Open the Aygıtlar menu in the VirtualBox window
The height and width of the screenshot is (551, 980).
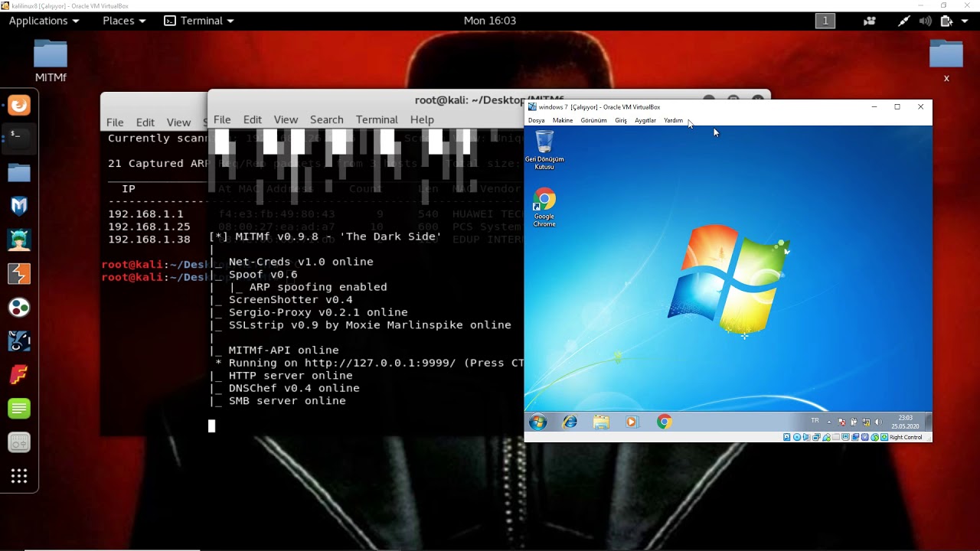pos(645,120)
